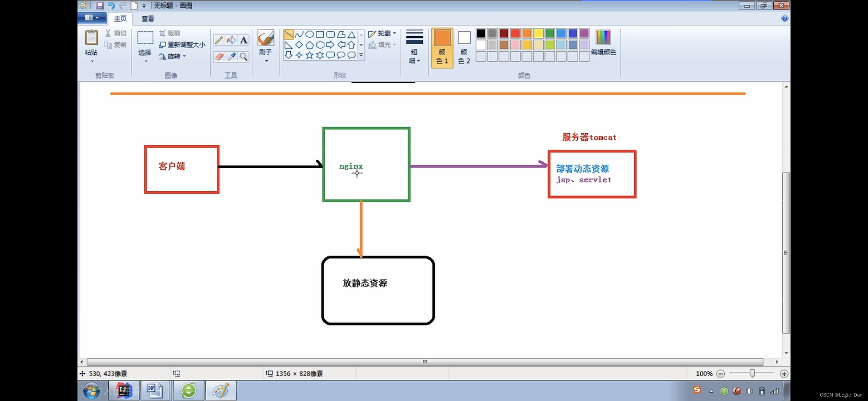This screenshot has height=401, width=868.
Task: Select the Fill with color bucket tool
Action: 231,40
